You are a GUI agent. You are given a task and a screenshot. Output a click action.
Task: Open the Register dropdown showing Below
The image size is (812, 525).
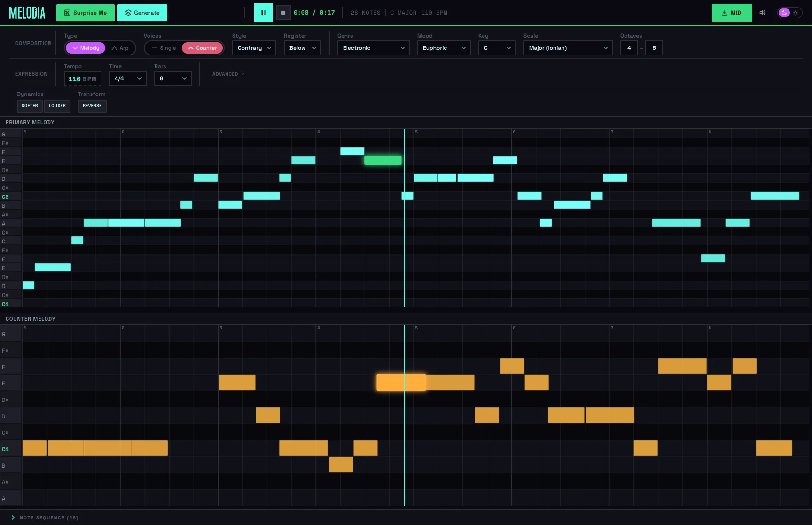[x=303, y=48]
